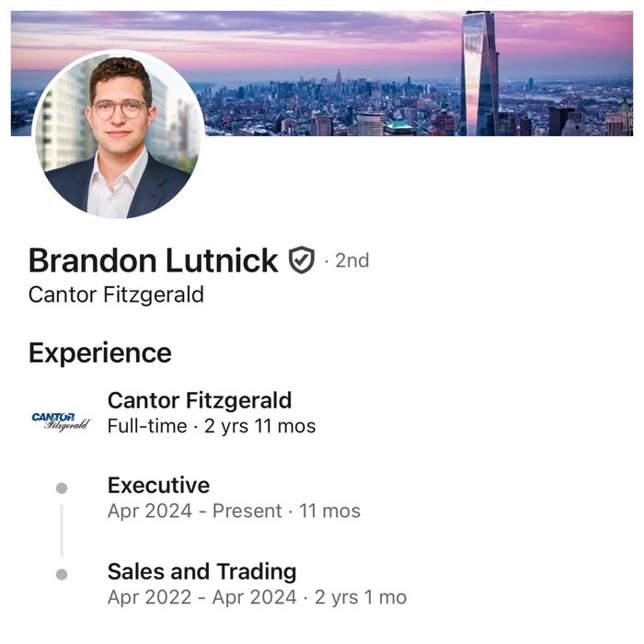This screenshot has width=644, height=644.
Task: Click the verification shield badge icon
Action: (301, 261)
